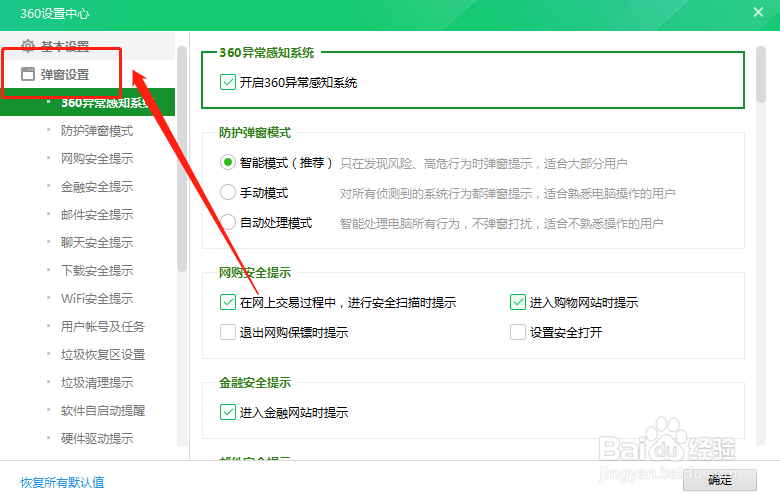The height and width of the screenshot is (500, 780).
Task: Select 硬件驱动提示 in the sidebar
Action: click(97, 438)
